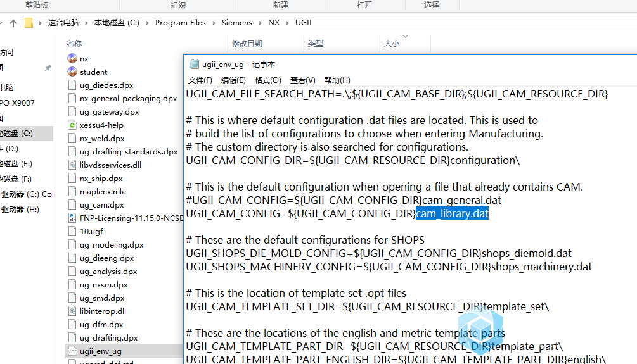The height and width of the screenshot is (364, 637).
Task: Click the ug_drafting.dpx file icon
Action: tap(72, 337)
